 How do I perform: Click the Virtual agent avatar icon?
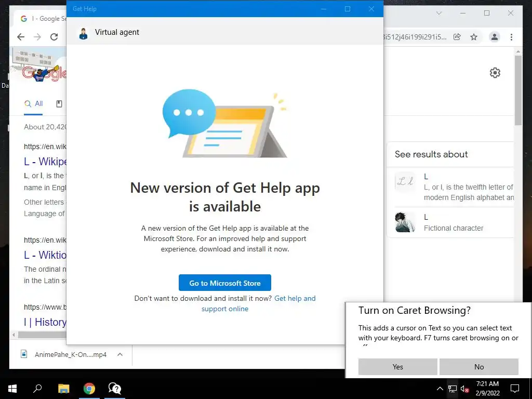pos(83,33)
